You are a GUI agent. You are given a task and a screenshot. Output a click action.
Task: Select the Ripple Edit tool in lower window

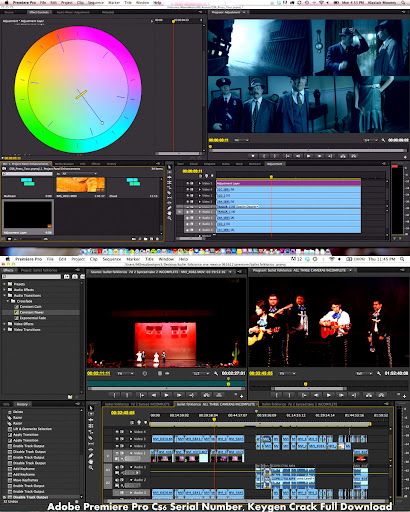coord(91,420)
